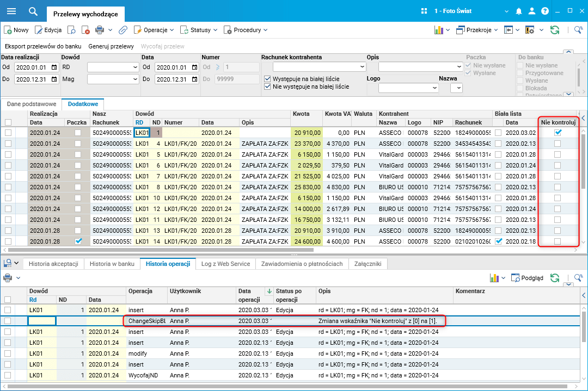Click the Nowy (new document) icon
Image resolution: width=588 pixels, height=391 pixels.
point(9,30)
